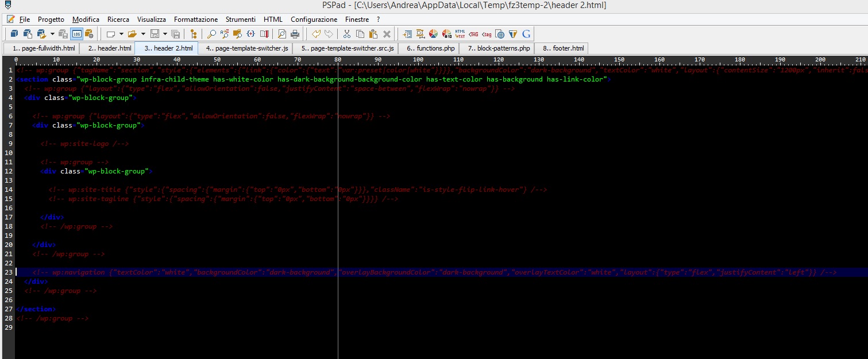Click the lowercase tag icon
The image size is (868, 359).
click(x=487, y=34)
